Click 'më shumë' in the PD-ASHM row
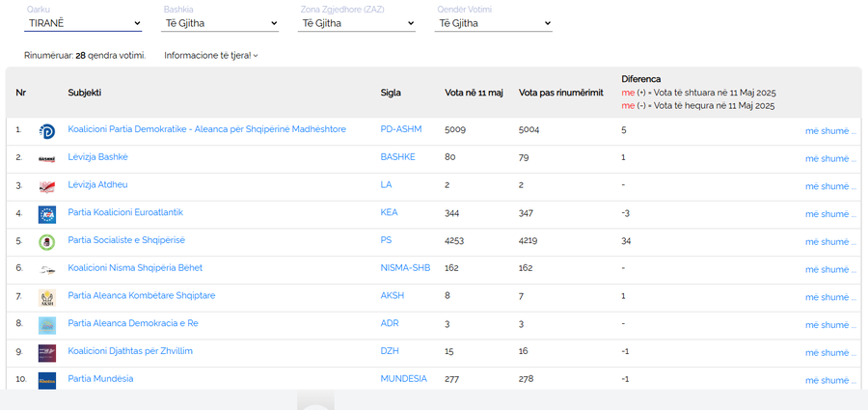Screen dimensions: 868x410 click(x=830, y=131)
